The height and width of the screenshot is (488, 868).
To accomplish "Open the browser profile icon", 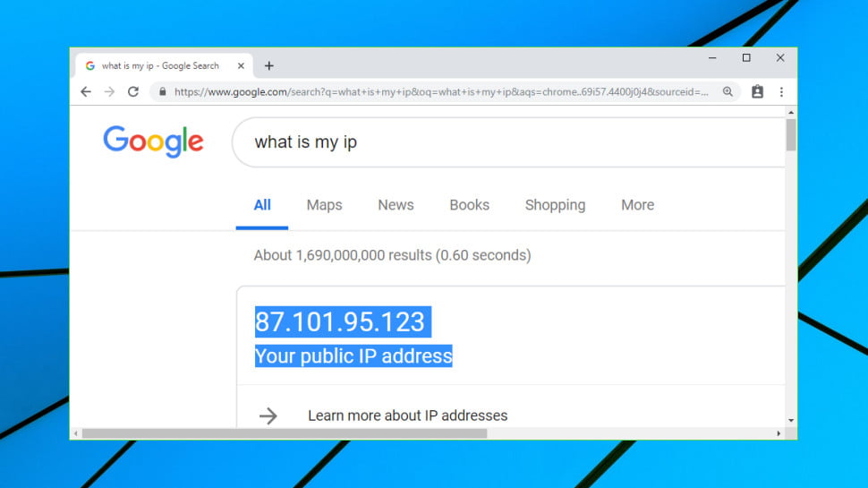I will point(757,91).
